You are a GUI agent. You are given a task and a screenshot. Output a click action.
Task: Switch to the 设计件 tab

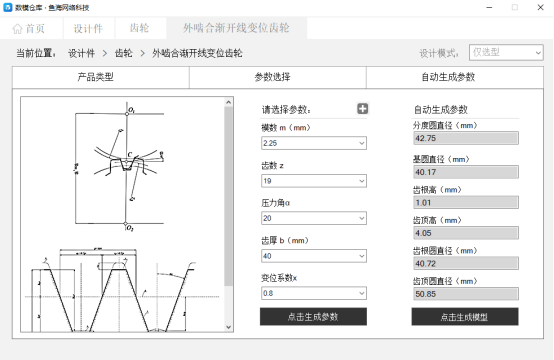click(88, 29)
